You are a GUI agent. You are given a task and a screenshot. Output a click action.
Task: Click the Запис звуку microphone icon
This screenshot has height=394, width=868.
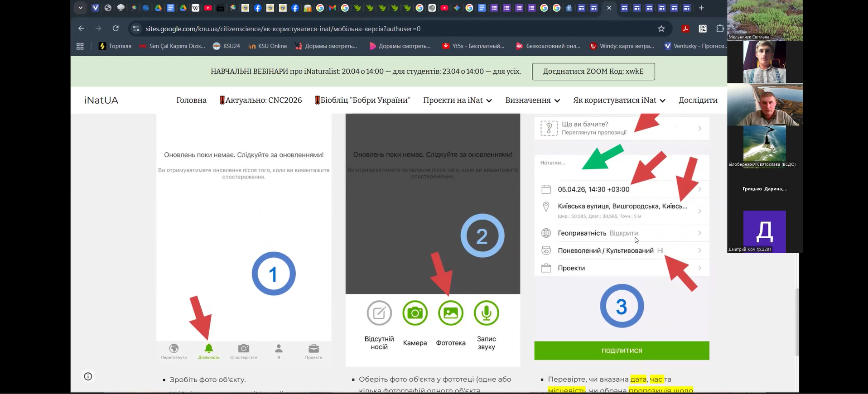click(x=486, y=313)
